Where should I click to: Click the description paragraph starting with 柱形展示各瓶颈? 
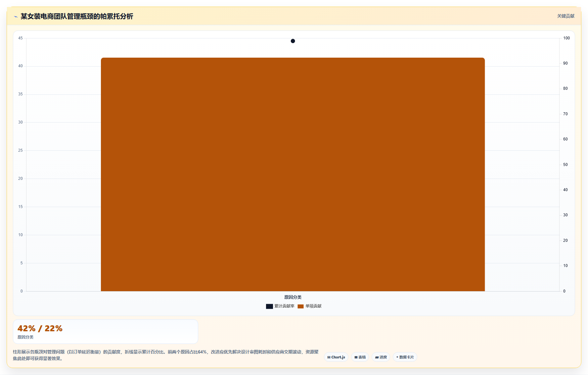pyautogui.click(x=166, y=355)
